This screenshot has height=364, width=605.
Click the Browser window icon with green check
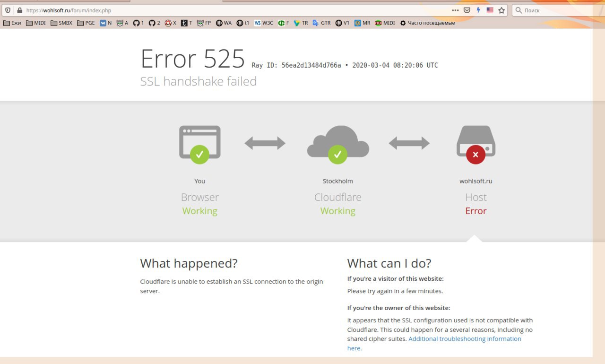pyautogui.click(x=200, y=145)
